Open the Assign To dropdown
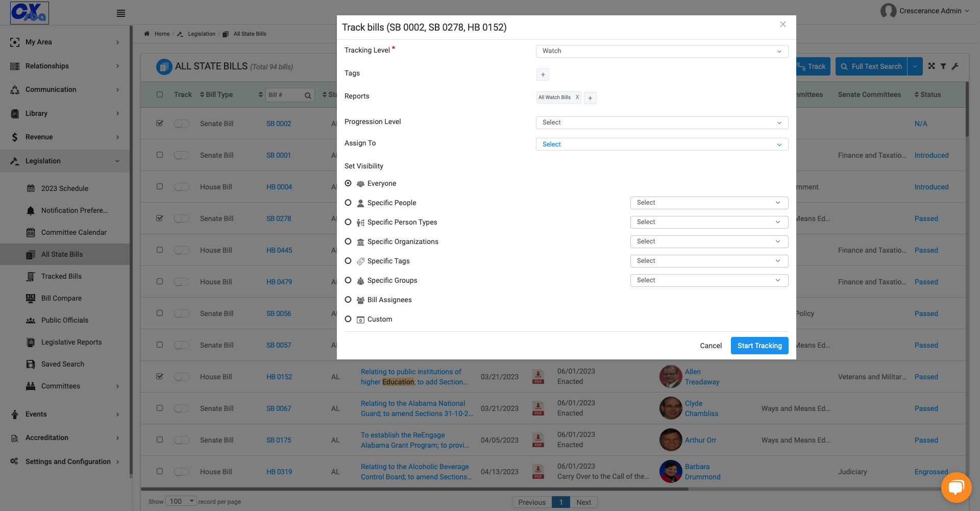 tap(662, 144)
